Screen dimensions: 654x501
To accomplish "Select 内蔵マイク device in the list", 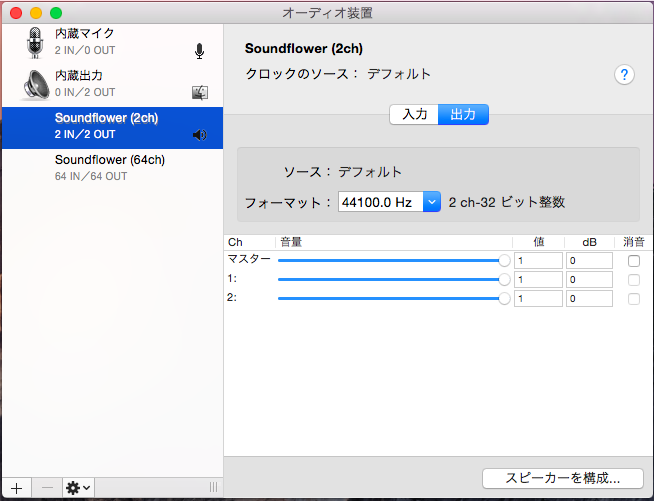I will (x=113, y=43).
